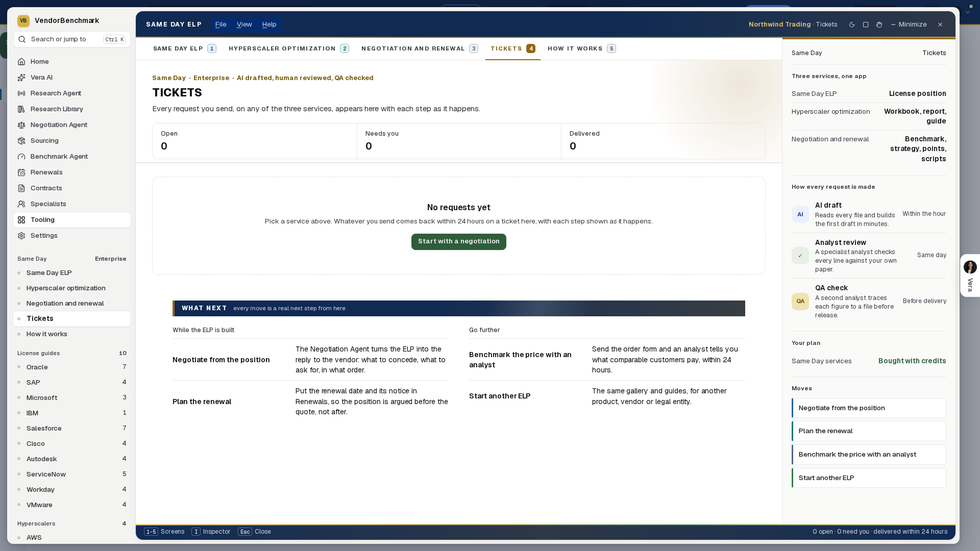Select How it works in sidebar list
The image size is (980, 551).
click(71, 334)
